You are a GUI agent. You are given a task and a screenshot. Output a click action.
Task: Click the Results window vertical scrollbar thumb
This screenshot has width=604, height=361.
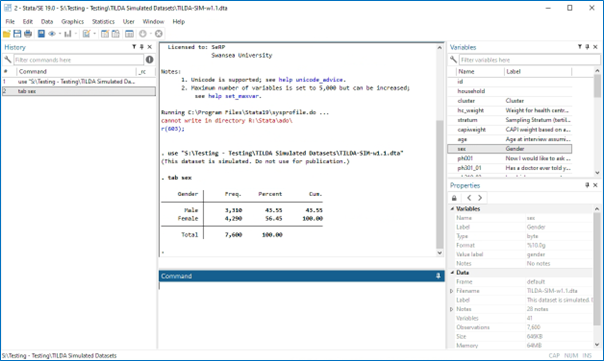point(440,184)
